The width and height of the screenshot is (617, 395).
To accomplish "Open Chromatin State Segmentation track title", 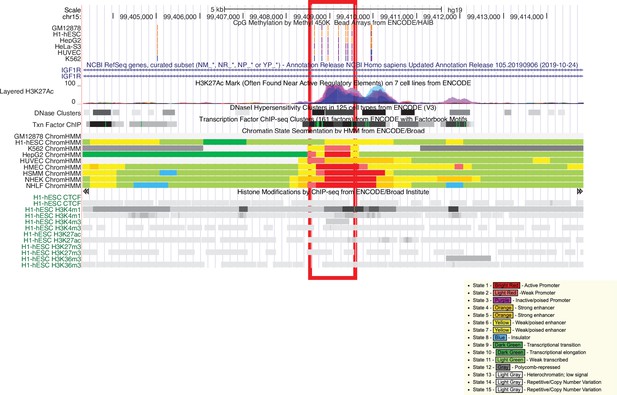I will click(333, 131).
